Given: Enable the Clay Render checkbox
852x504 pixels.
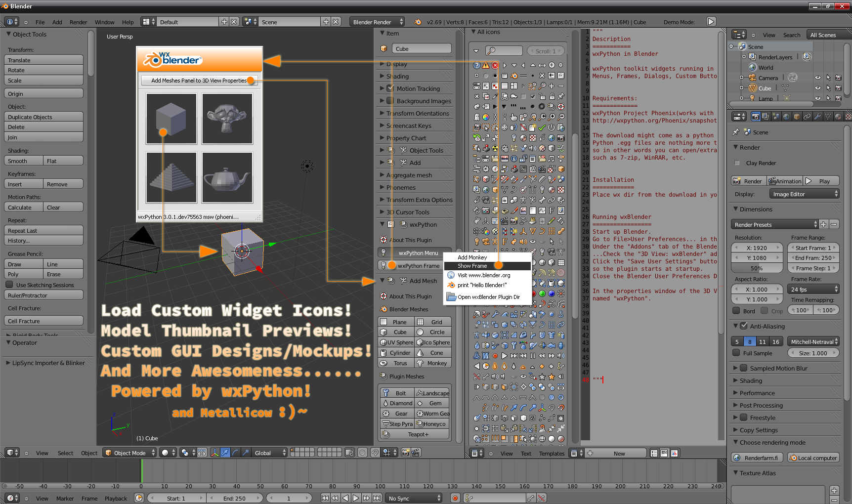Looking at the screenshot, I should 737,163.
